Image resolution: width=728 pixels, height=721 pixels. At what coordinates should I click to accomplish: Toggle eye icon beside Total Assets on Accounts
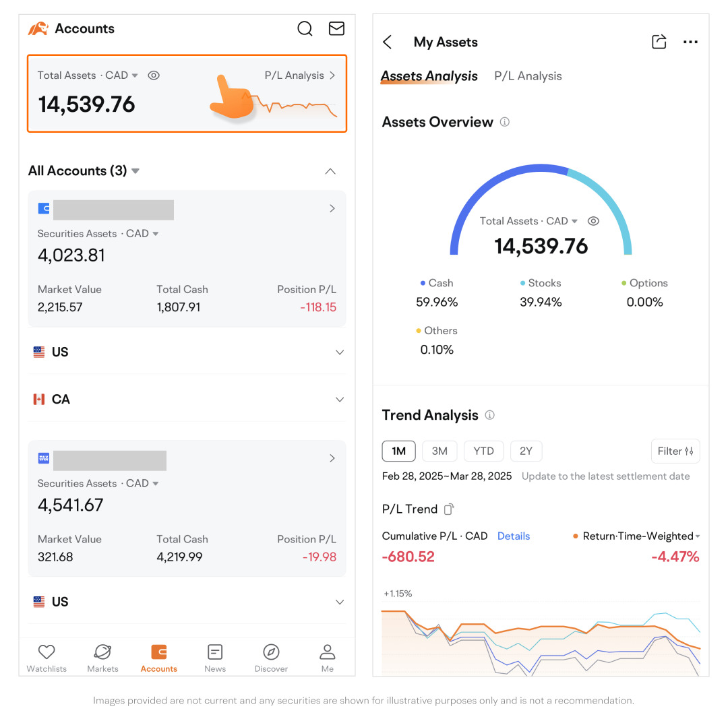coord(154,75)
